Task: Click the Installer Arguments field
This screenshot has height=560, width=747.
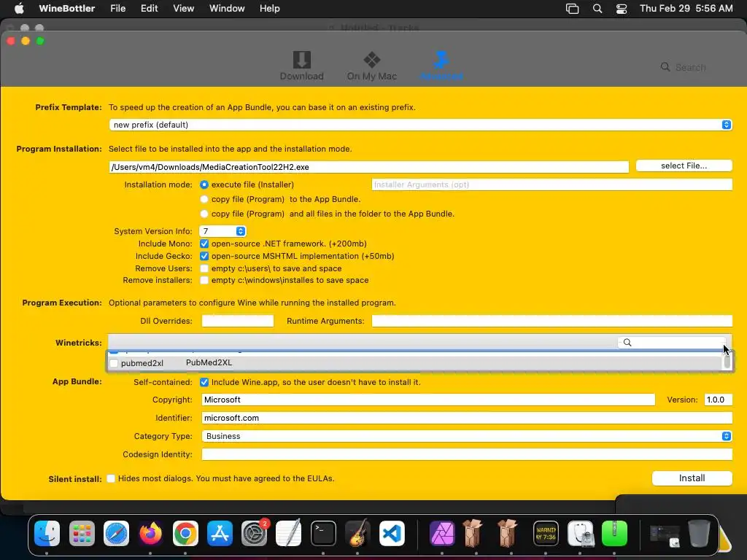Action: (x=551, y=184)
